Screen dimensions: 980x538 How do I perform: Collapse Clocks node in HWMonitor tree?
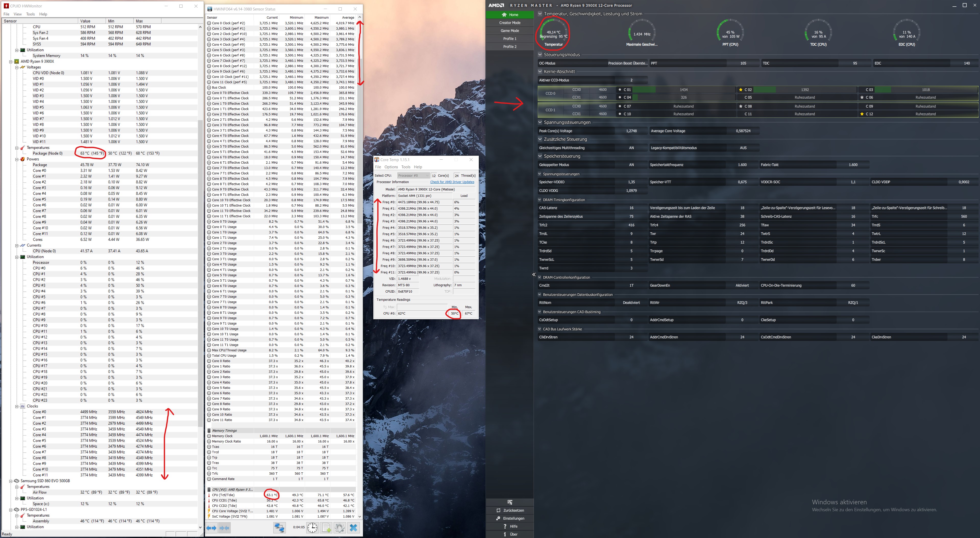17,406
